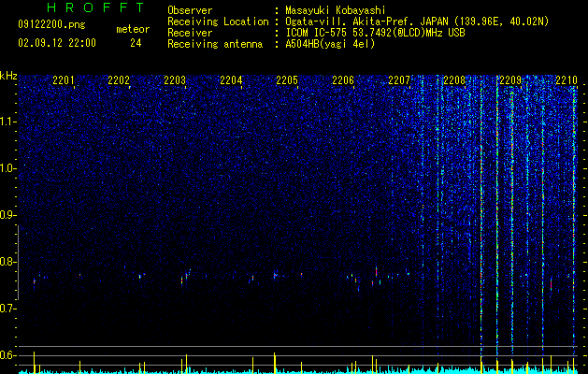Viewport: 588px width, 374px height.
Task: Click the 2203 time marker
Action: coord(175,80)
